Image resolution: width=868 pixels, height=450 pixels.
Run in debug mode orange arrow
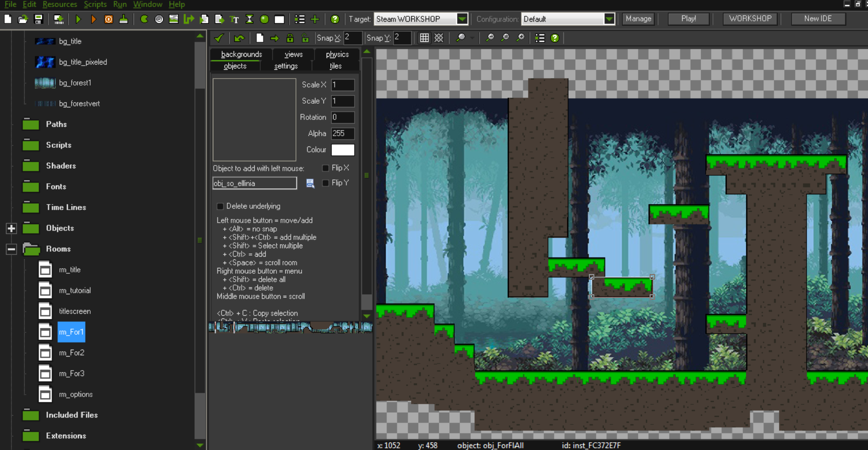pyautogui.click(x=93, y=19)
